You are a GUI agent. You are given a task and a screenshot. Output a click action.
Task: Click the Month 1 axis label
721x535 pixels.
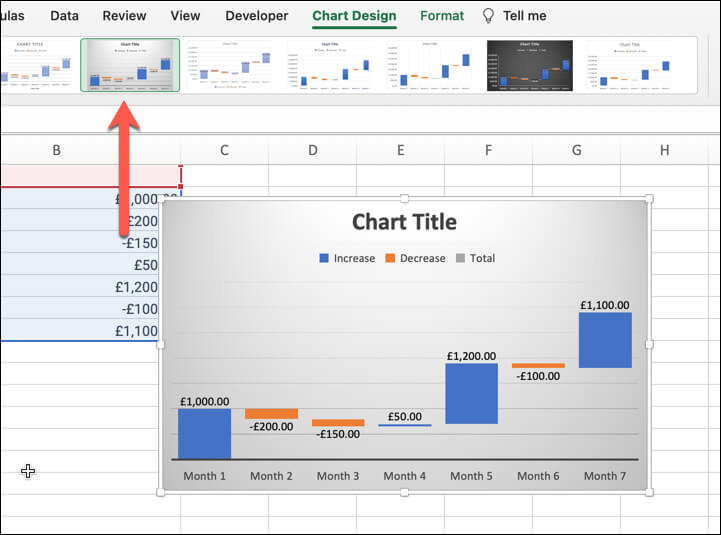(205, 476)
